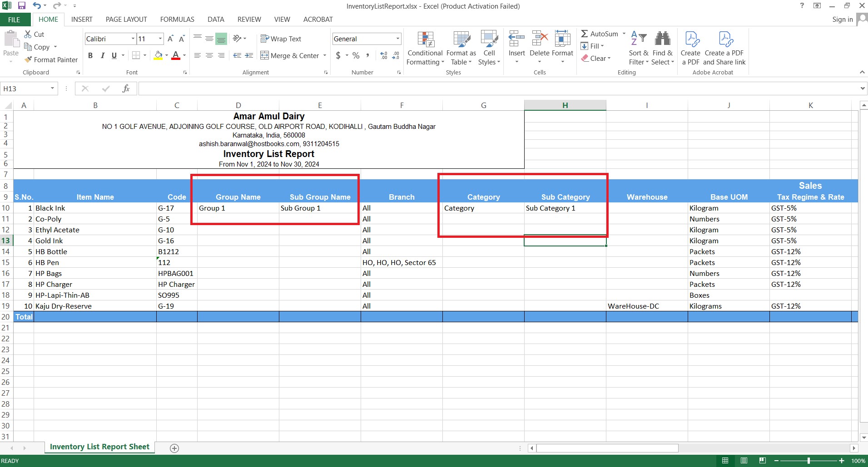
Task: Click Create a PDF and Share link
Action: (x=724, y=48)
